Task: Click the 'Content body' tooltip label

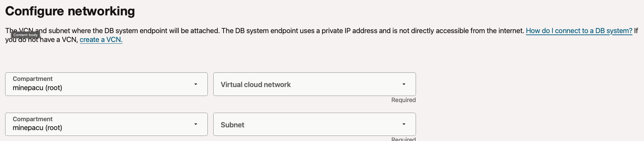Action: coord(26,35)
